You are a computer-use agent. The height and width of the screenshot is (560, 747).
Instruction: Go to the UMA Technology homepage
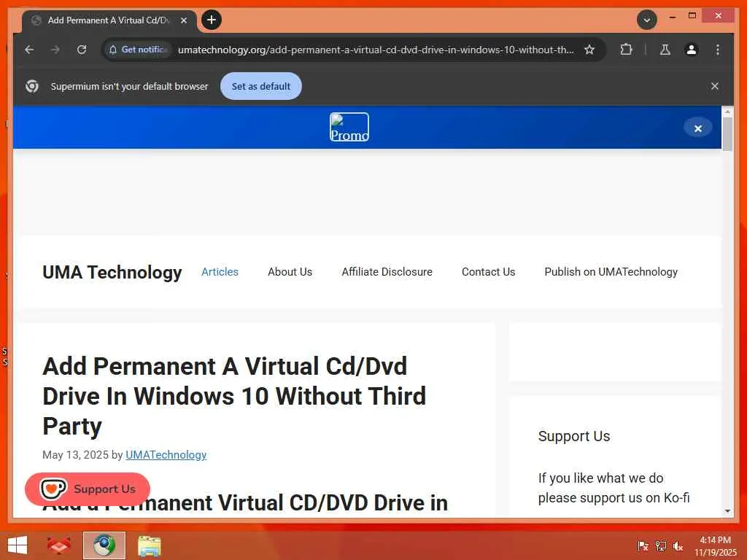point(112,273)
